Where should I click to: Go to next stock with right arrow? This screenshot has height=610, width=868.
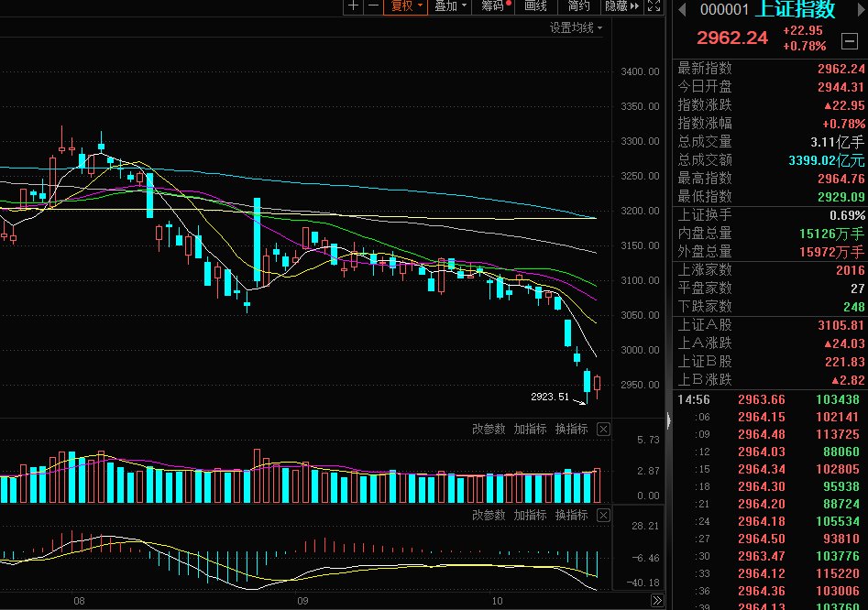tap(862, 9)
